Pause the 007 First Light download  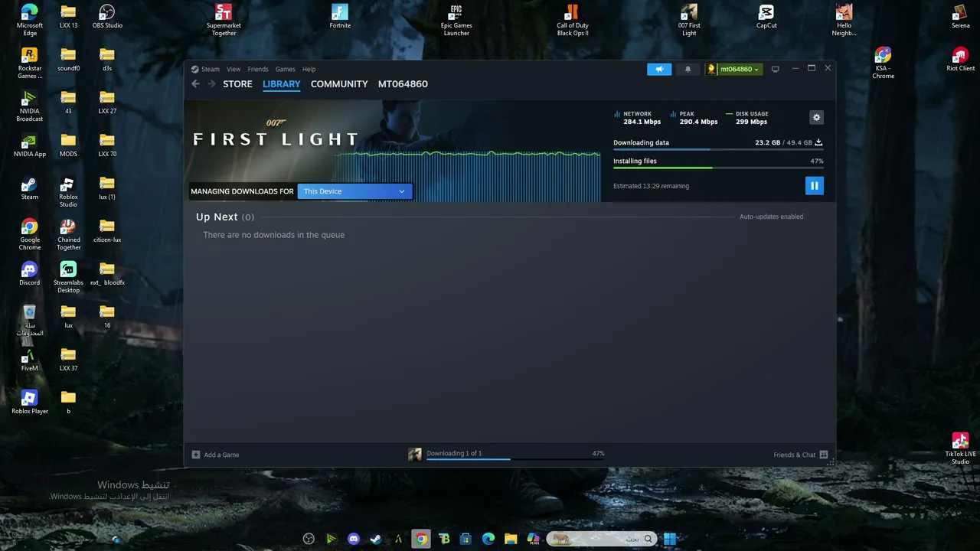(814, 185)
